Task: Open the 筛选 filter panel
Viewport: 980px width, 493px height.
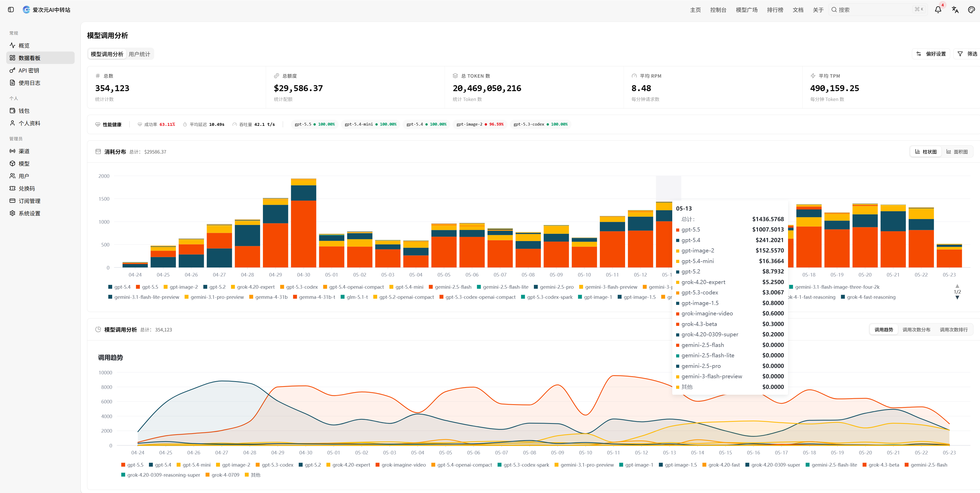Action: point(967,54)
